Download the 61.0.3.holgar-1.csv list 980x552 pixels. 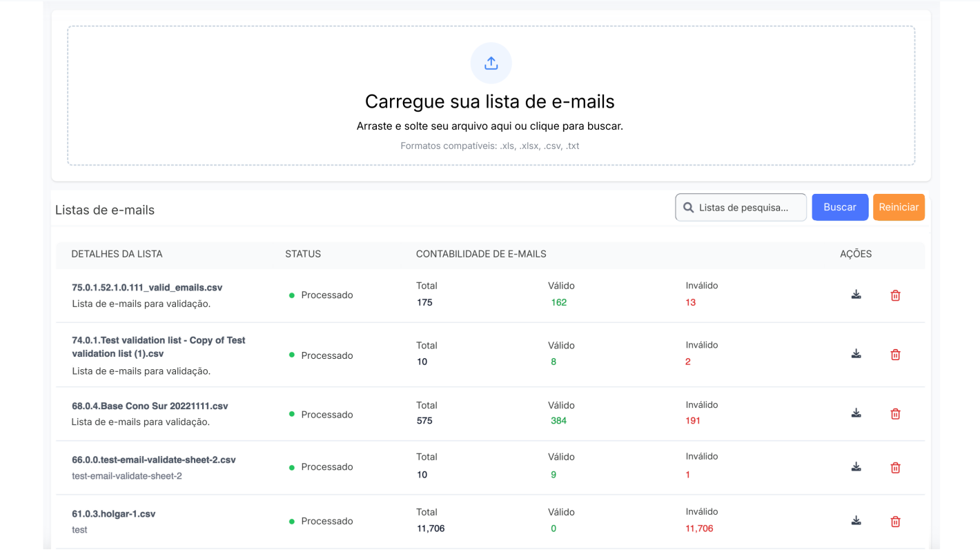coord(856,521)
